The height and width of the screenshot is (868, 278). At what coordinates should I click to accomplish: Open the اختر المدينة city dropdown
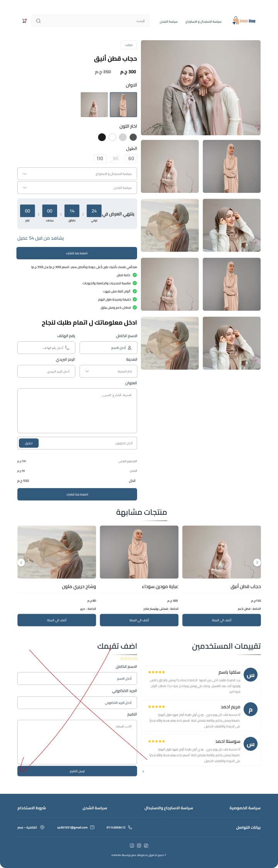[x=108, y=371]
